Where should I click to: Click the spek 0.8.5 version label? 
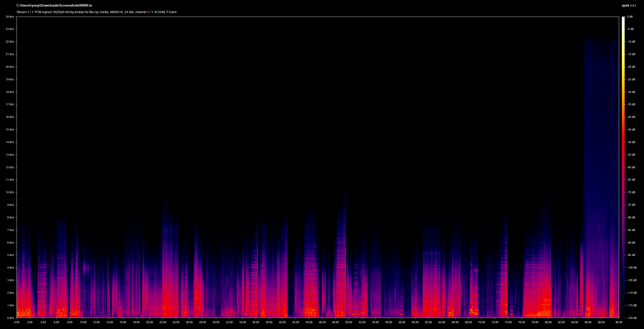[x=629, y=6]
